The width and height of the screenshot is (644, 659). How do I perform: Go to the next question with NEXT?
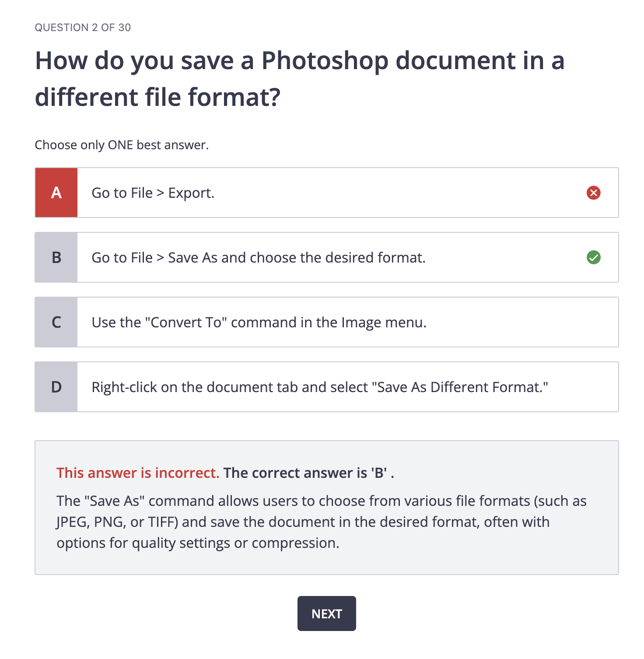point(327,613)
